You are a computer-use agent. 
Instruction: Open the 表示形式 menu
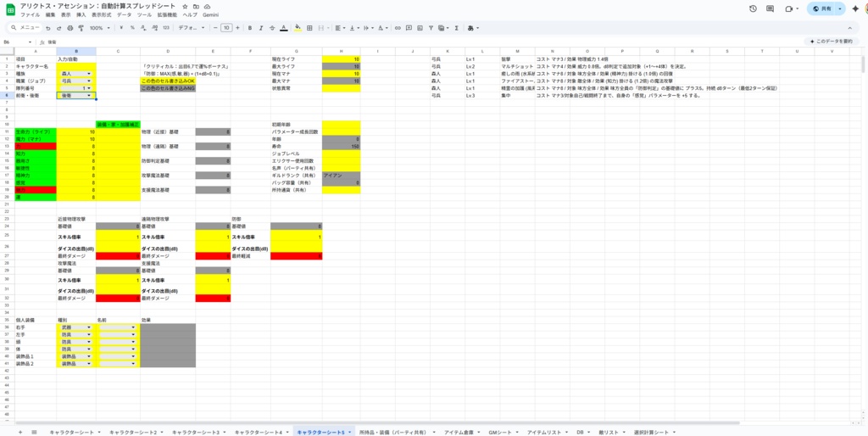pyautogui.click(x=102, y=15)
